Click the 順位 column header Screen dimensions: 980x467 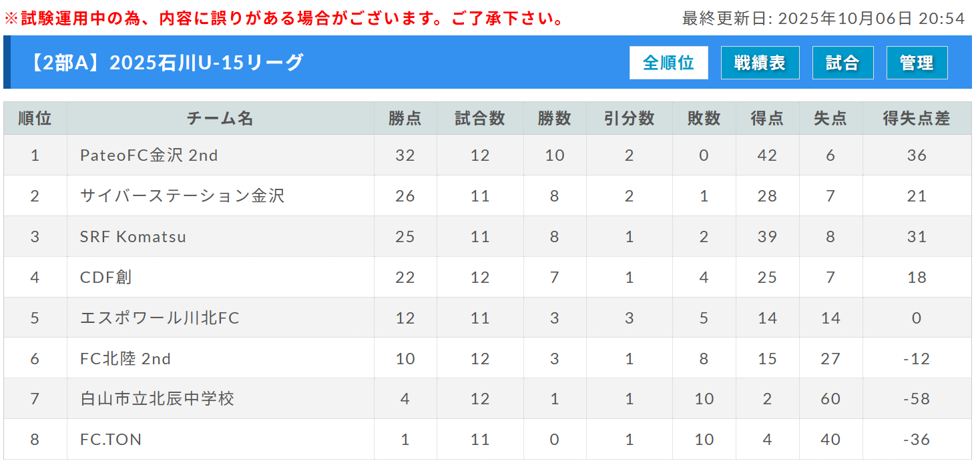coord(35,119)
